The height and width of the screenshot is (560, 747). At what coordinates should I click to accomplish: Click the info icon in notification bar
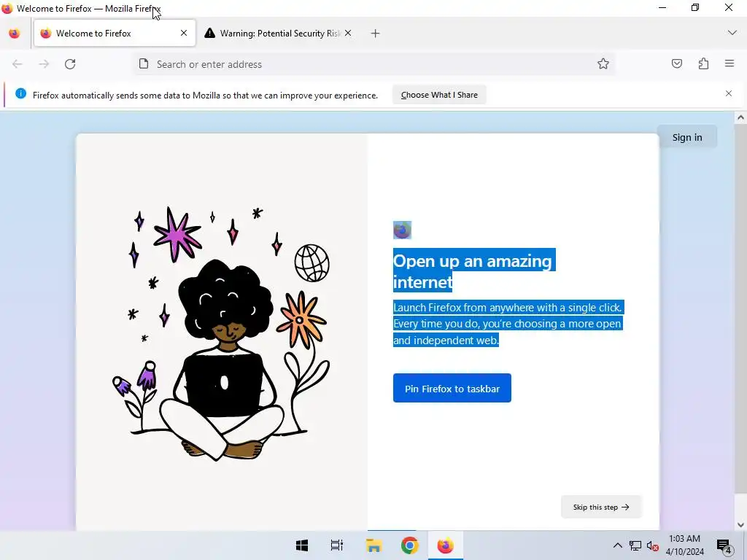(20, 93)
